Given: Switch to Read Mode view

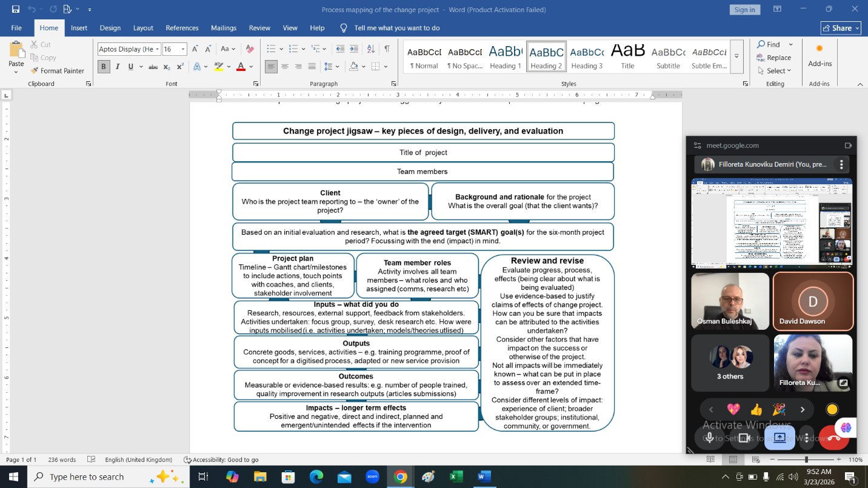Looking at the screenshot, I should tap(710, 460).
